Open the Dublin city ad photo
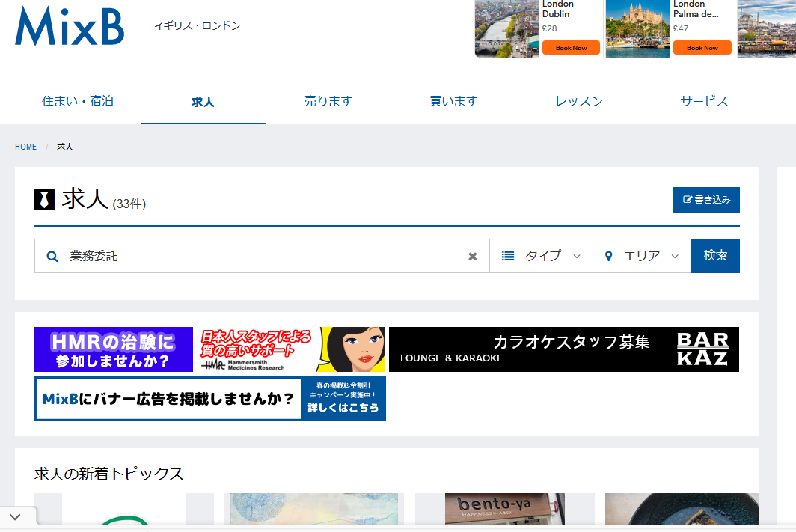The height and width of the screenshot is (532, 796). click(x=506, y=28)
